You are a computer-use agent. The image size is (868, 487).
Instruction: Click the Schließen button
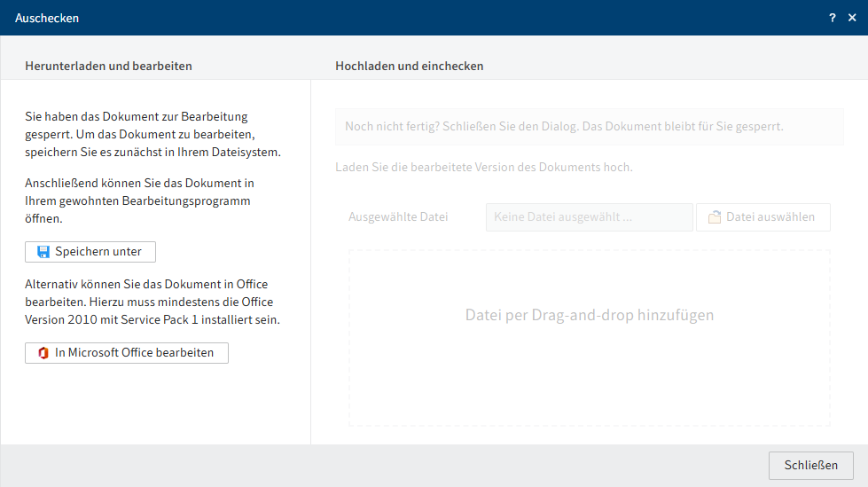pyautogui.click(x=811, y=466)
